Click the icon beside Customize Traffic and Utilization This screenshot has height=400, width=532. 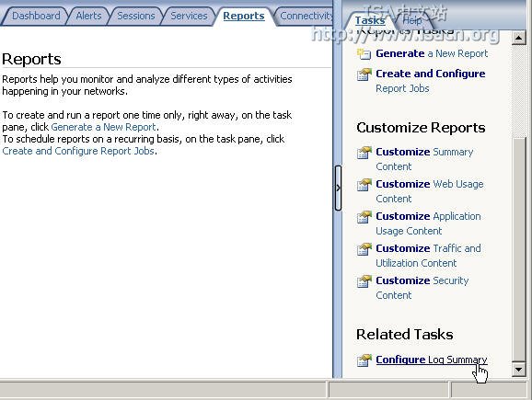coord(364,249)
